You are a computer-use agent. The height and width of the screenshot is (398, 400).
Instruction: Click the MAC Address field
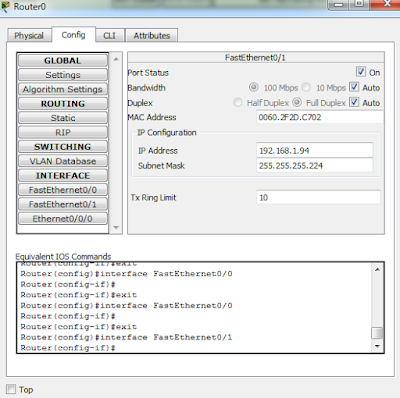[320, 117]
